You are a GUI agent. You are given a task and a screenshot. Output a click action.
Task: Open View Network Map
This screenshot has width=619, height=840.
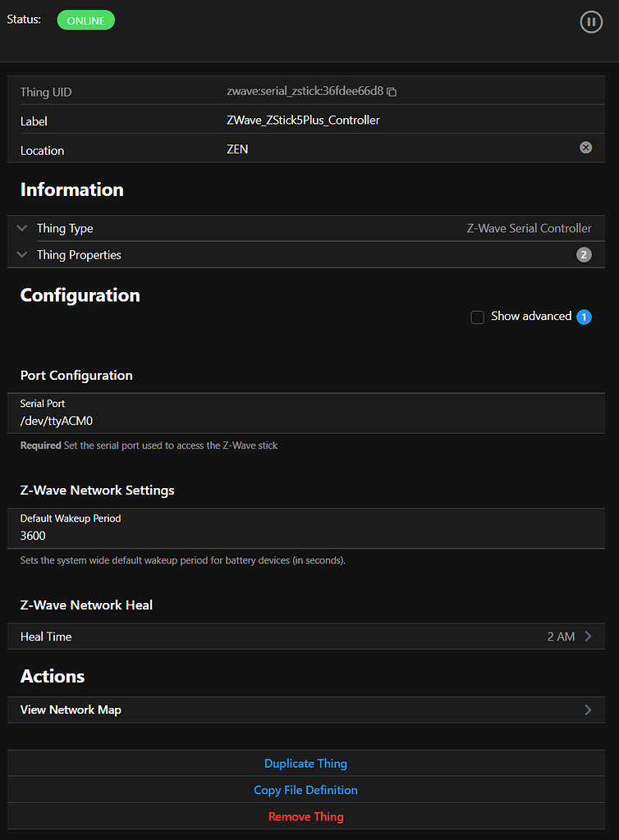[x=304, y=710]
